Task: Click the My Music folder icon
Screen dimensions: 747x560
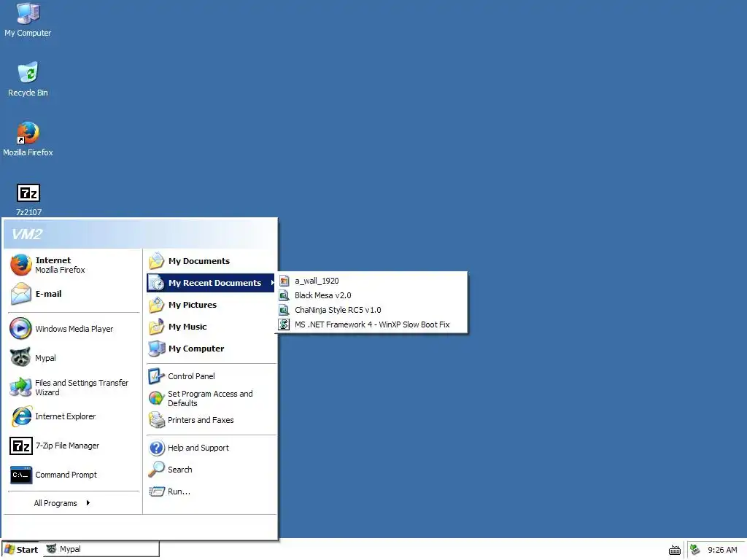Action: [156, 327]
